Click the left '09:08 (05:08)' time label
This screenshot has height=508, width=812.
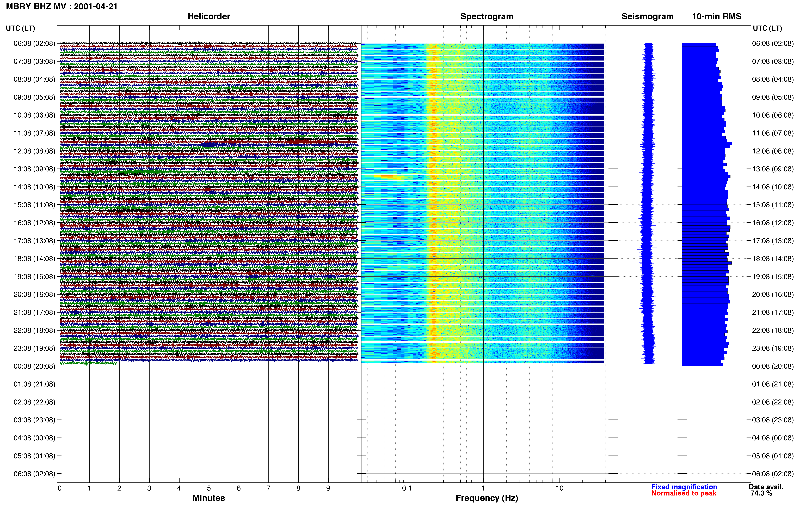pyautogui.click(x=34, y=97)
